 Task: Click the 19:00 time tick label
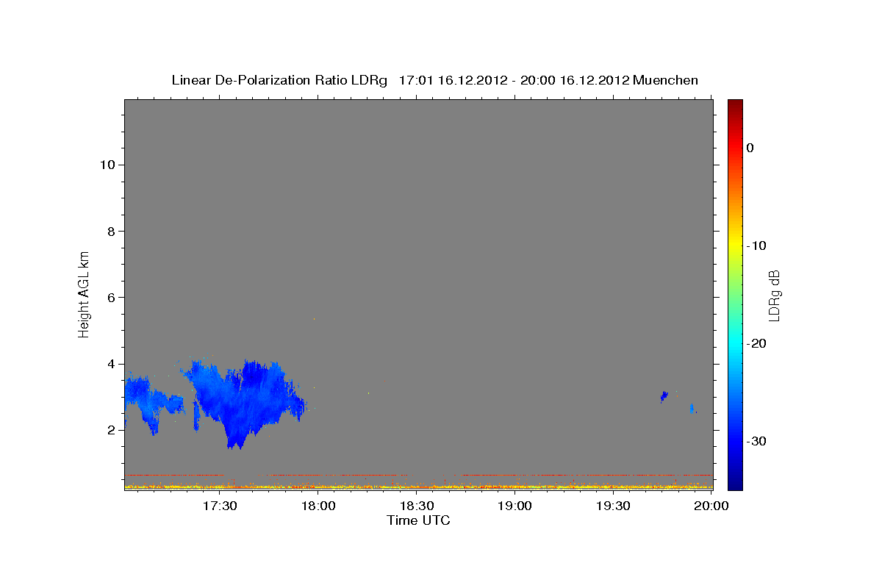(x=514, y=506)
